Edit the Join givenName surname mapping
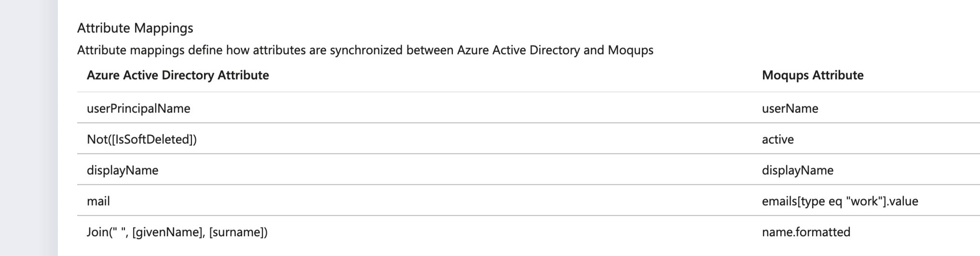This screenshot has width=980, height=256. click(177, 232)
